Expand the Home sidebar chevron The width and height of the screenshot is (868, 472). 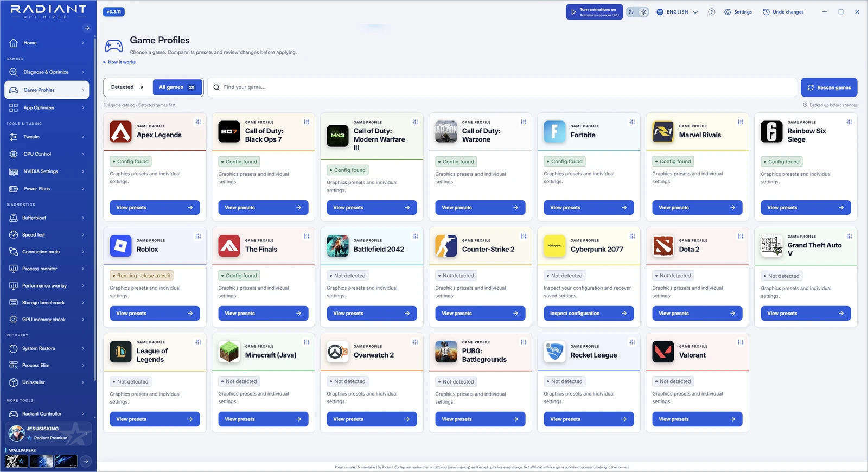coord(83,43)
